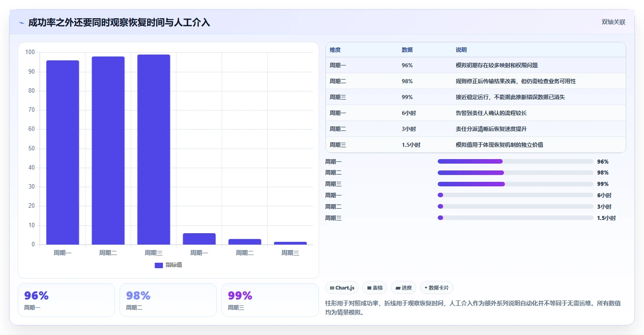Toggle the 指标值 legend item under the chart
644x335 pixels.
(168, 265)
